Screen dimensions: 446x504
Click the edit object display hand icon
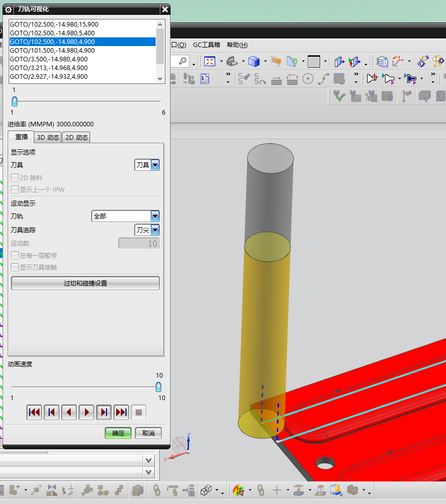click(423, 61)
